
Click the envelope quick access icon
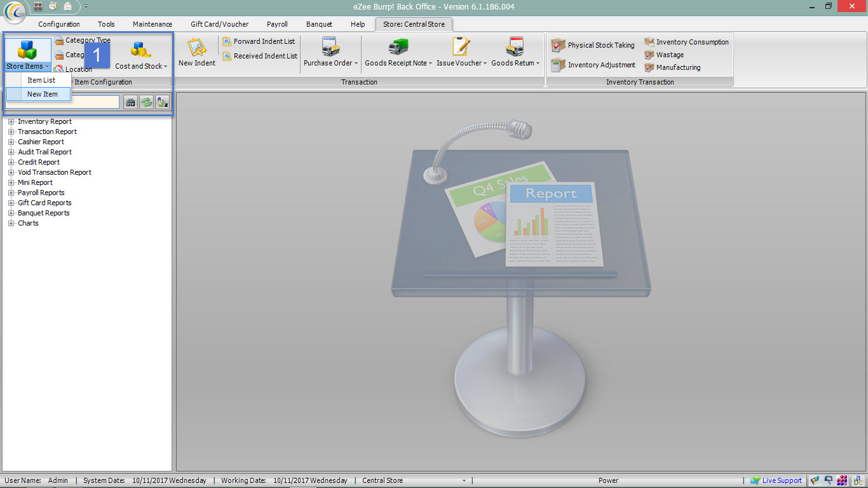coord(67,6)
